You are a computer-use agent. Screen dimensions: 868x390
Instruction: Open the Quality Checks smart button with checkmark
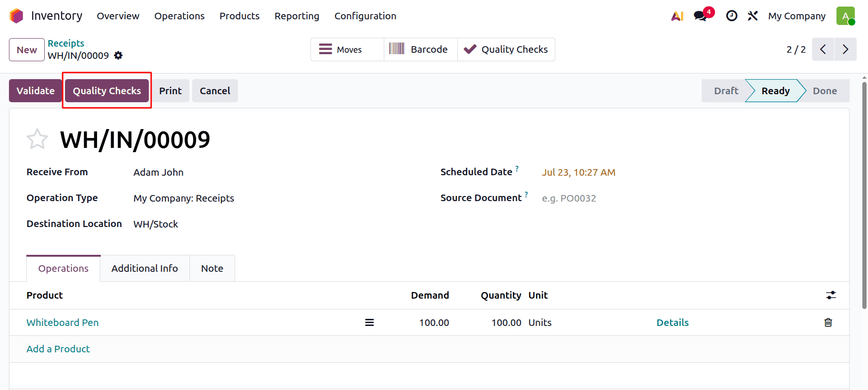pyautogui.click(x=506, y=49)
